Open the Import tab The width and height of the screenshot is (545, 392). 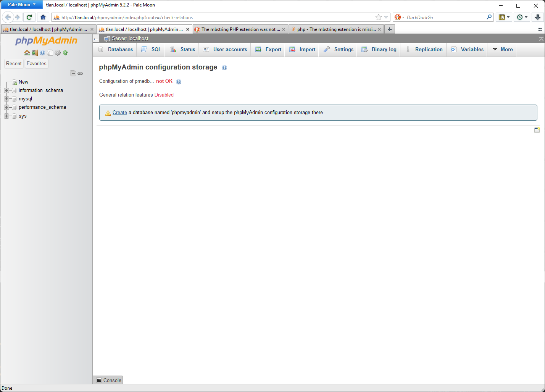click(302, 50)
